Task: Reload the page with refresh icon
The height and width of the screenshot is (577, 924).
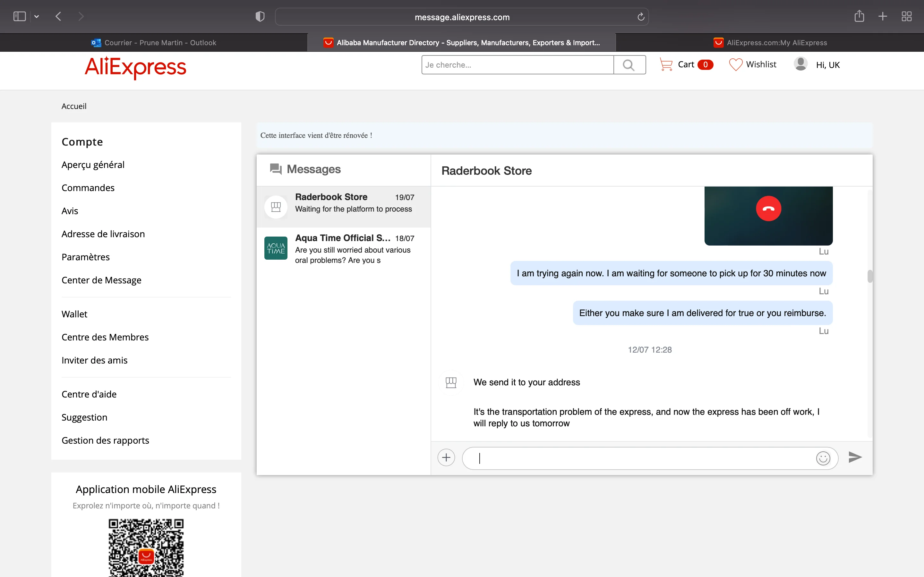Action: click(x=641, y=17)
